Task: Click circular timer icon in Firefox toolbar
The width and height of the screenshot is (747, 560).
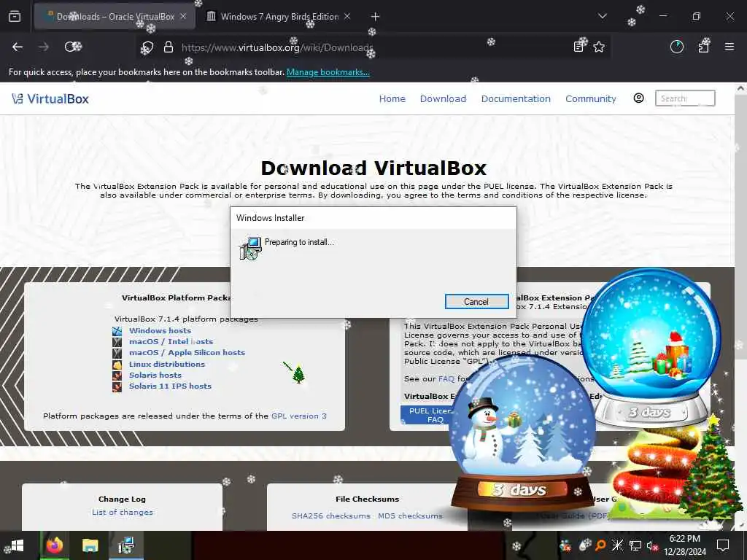Action: click(677, 47)
